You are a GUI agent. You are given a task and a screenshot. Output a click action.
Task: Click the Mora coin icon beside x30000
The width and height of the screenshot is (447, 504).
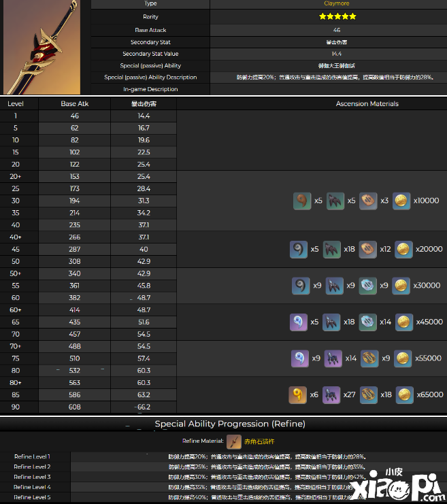pos(401,286)
